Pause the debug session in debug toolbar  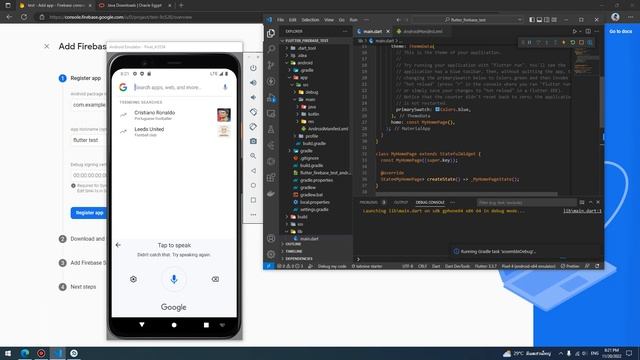coord(529,42)
